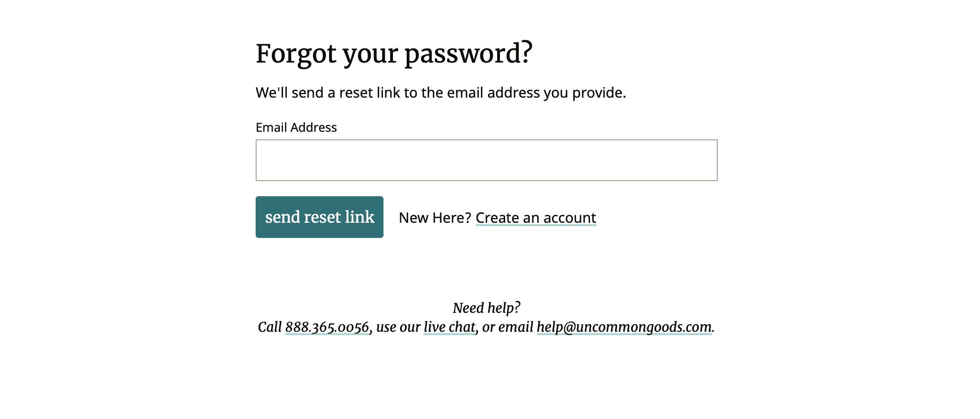Call the 888.365.0056 phone number link

[x=327, y=327]
